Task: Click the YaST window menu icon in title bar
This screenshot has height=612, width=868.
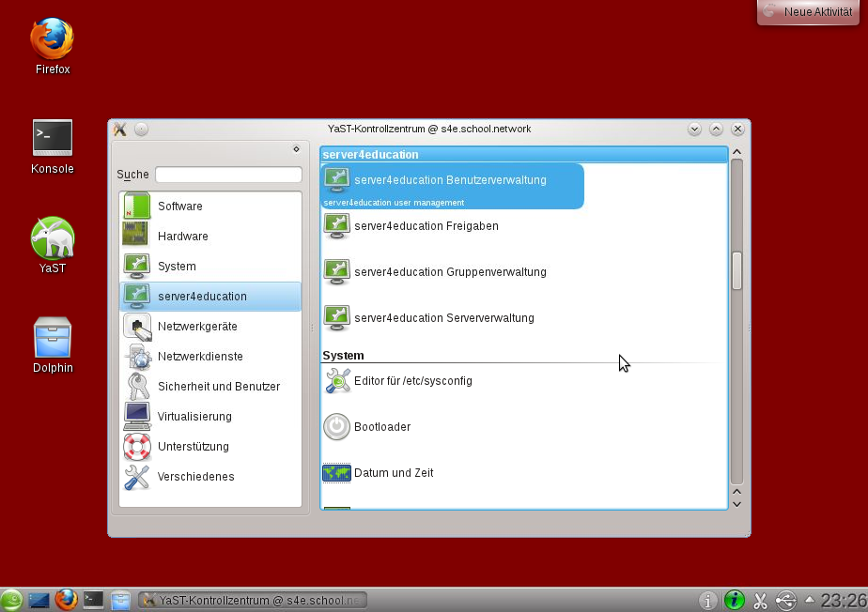Action: tap(120, 129)
